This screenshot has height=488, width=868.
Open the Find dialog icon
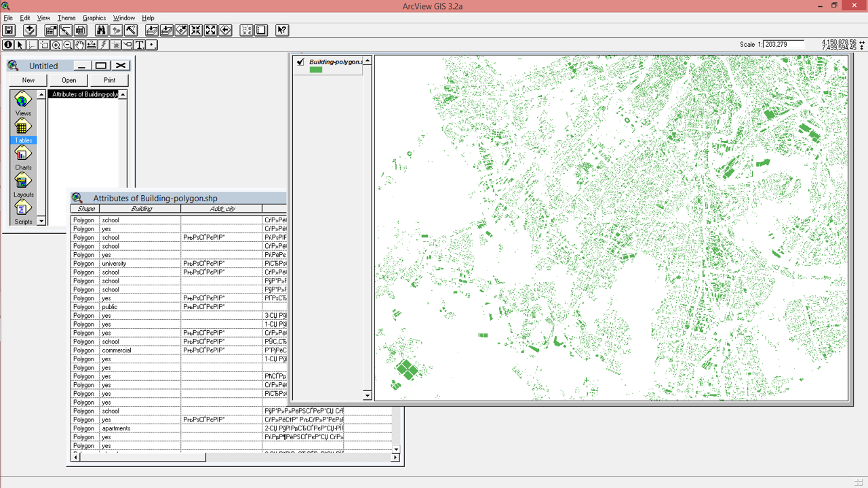(x=102, y=30)
